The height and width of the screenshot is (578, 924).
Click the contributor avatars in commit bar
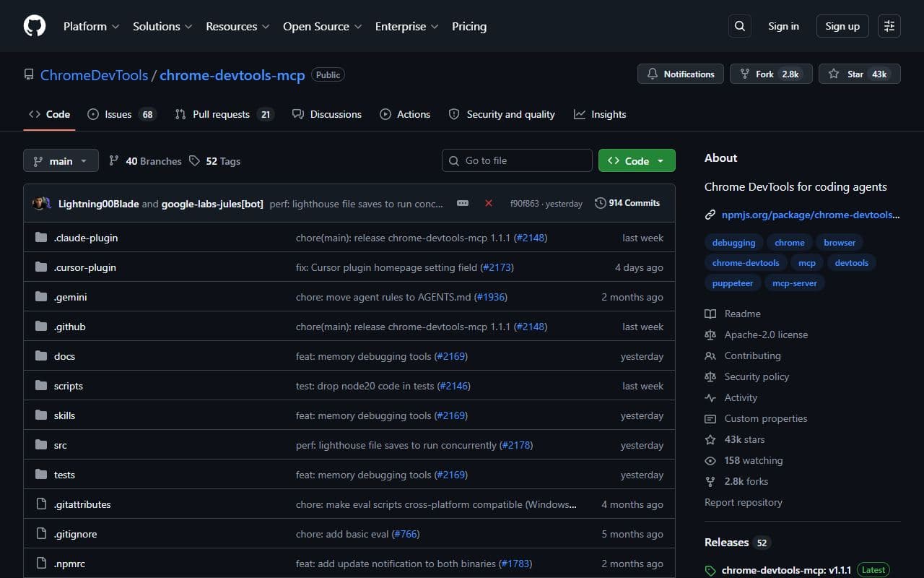coord(43,204)
